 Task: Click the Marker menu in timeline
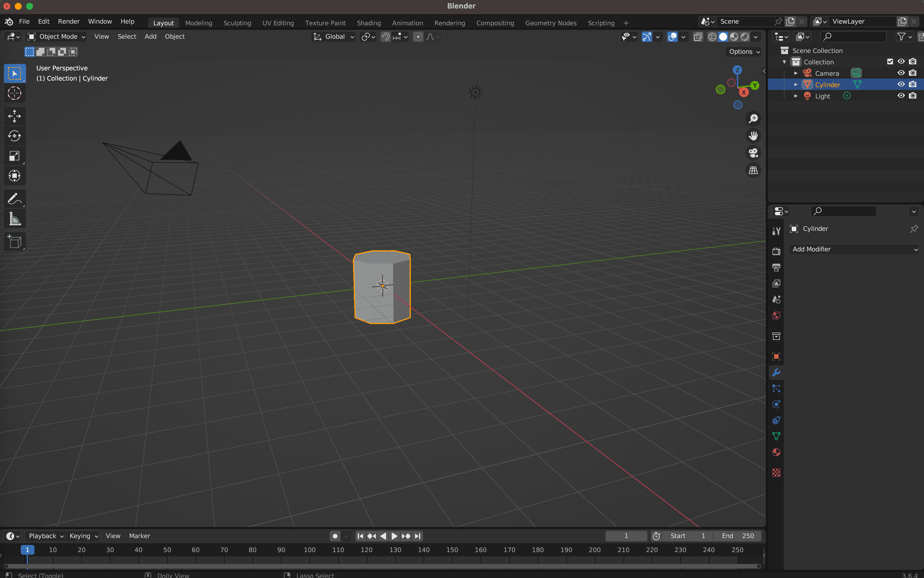pyautogui.click(x=139, y=536)
